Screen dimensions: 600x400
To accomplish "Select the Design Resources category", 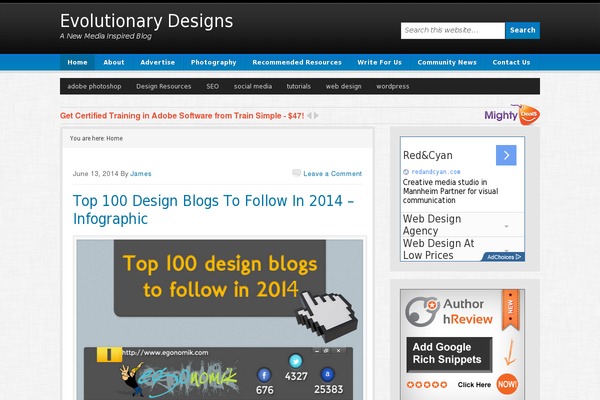I will [164, 87].
